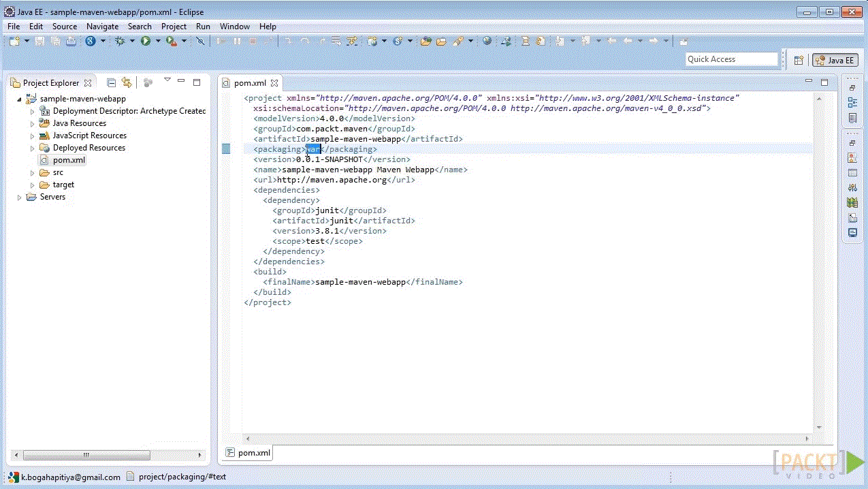The height and width of the screenshot is (489, 868).
Task: Click the Open Web Browser globe icon
Action: click(x=487, y=41)
